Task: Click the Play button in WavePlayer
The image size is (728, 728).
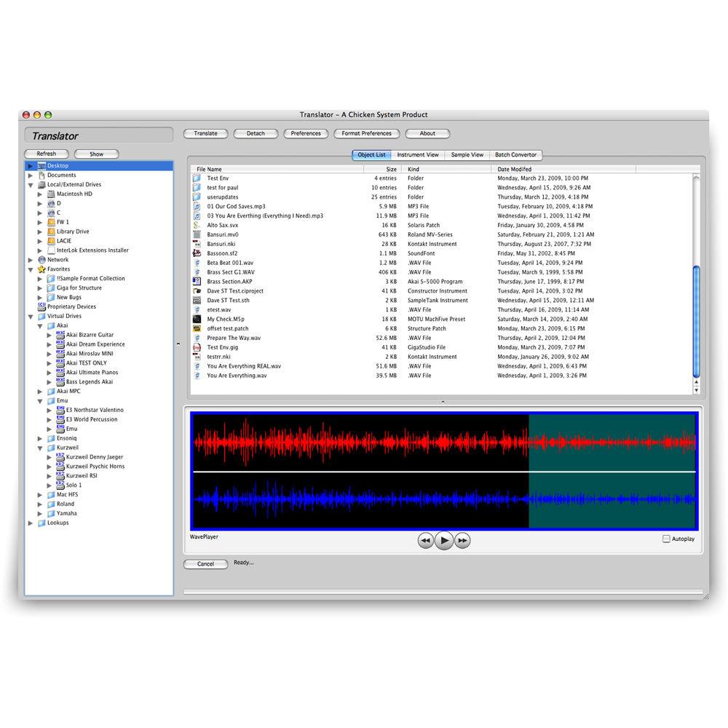Action: 444,540
